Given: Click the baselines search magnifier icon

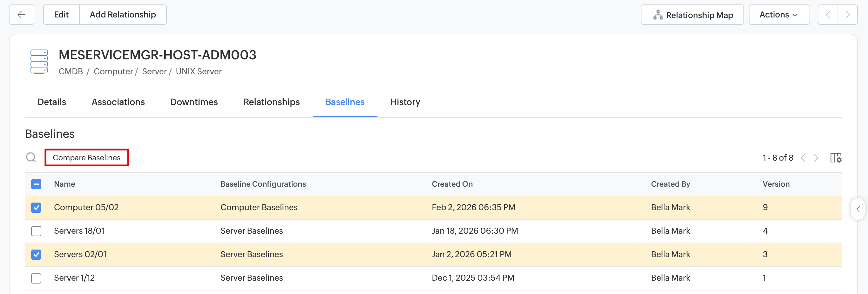Looking at the screenshot, I should click(31, 157).
